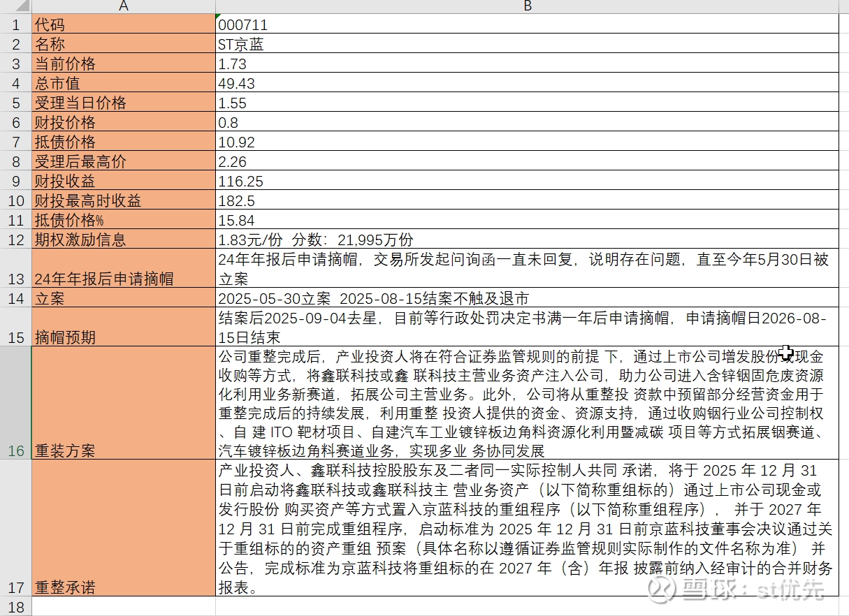Click the 重整承诺 label cell
Image resolution: width=849 pixels, height=616 pixels.
[124, 527]
